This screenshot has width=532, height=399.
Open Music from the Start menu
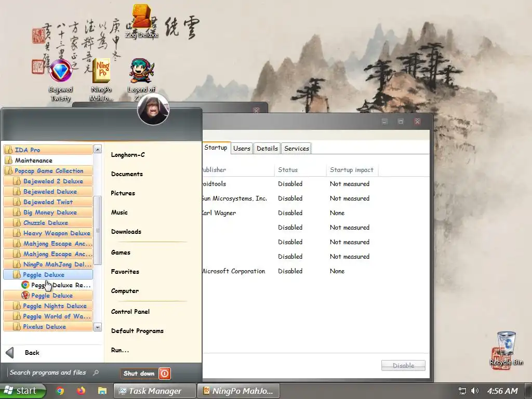[119, 212]
